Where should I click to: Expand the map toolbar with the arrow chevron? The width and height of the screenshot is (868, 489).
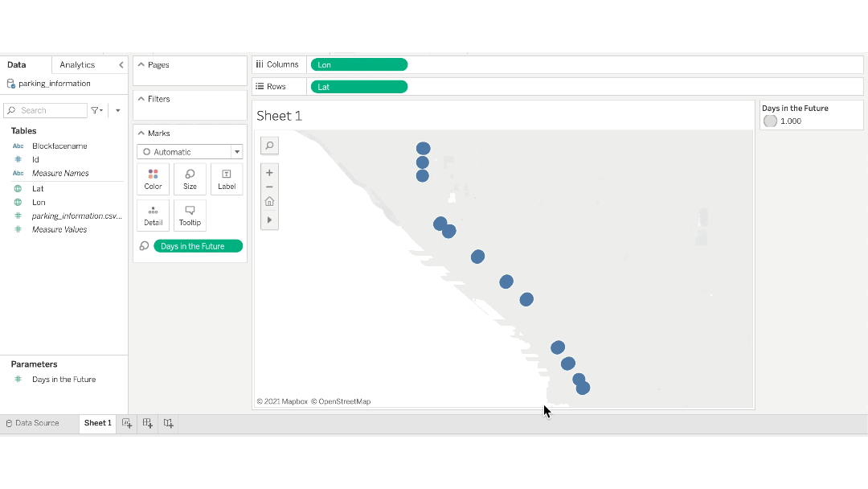[269, 220]
